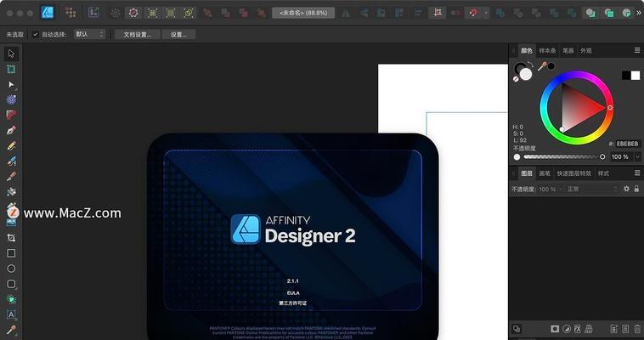The width and height of the screenshot is (644, 340).
Task: Click the Add boolean operation icon
Action: [500, 13]
